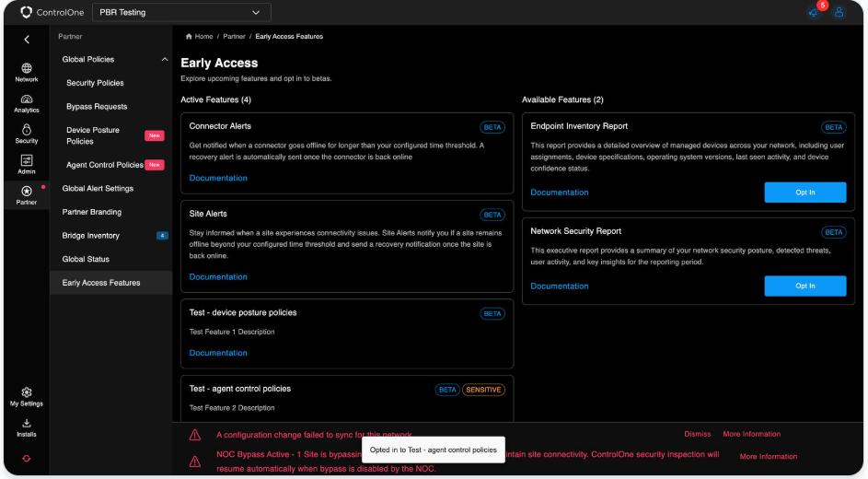Open Device Posture Policies

[93, 135]
